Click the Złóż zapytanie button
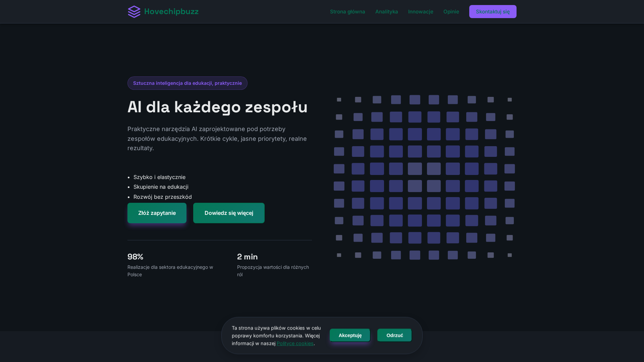 [157, 213]
